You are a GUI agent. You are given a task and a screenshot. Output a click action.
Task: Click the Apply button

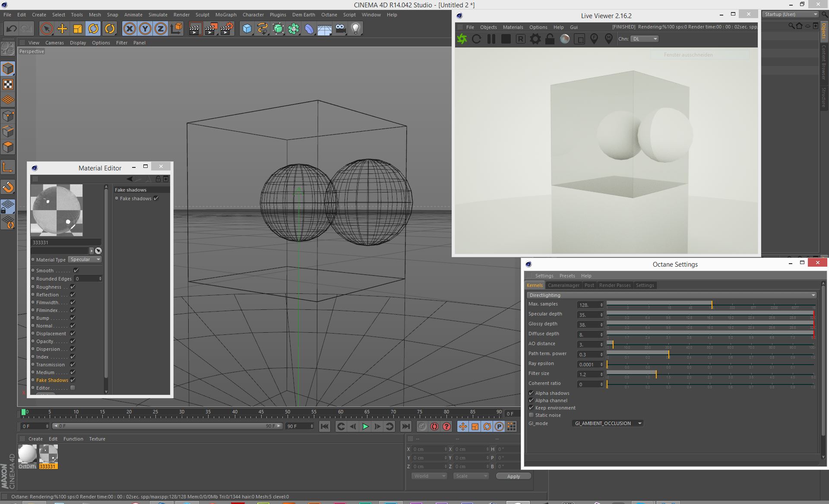(x=513, y=476)
